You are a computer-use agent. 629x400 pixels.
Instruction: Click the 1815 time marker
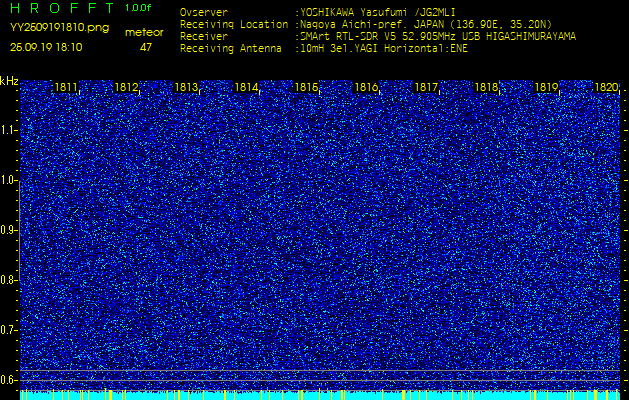(306, 87)
